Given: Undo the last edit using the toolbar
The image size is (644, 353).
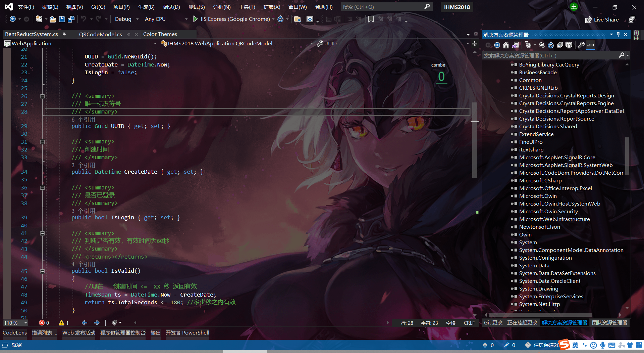Looking at the screenshot, I should (84, 19).
